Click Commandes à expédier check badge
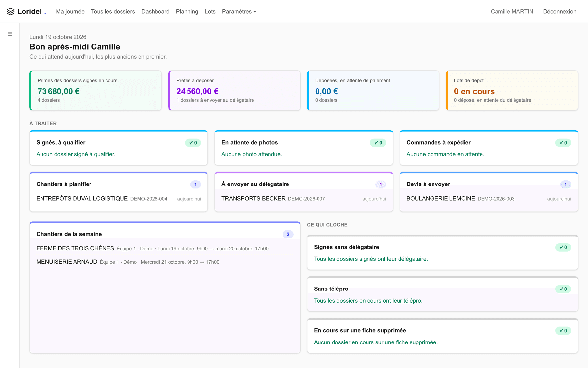Image resolution: width=588 pixels, height=368 pixels. [563, 143]
